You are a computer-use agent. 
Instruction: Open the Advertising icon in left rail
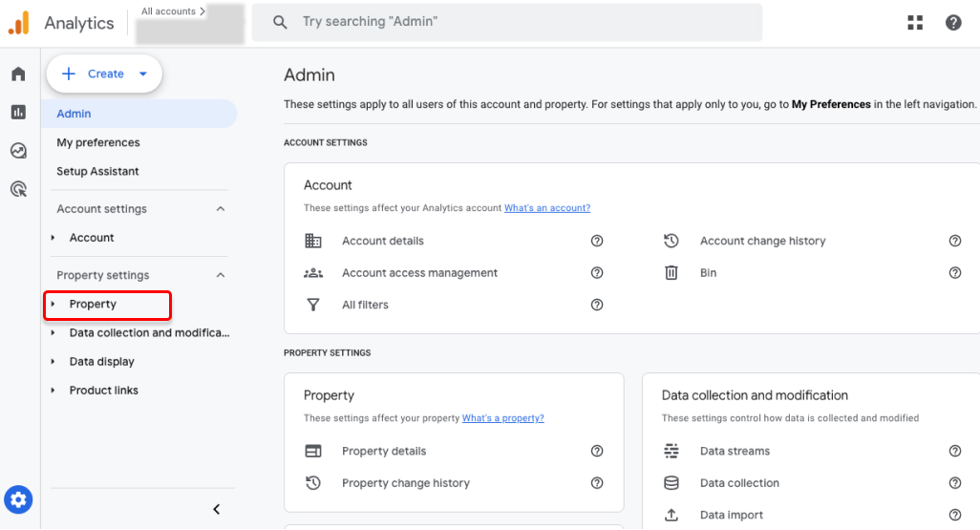click(18, 189)
